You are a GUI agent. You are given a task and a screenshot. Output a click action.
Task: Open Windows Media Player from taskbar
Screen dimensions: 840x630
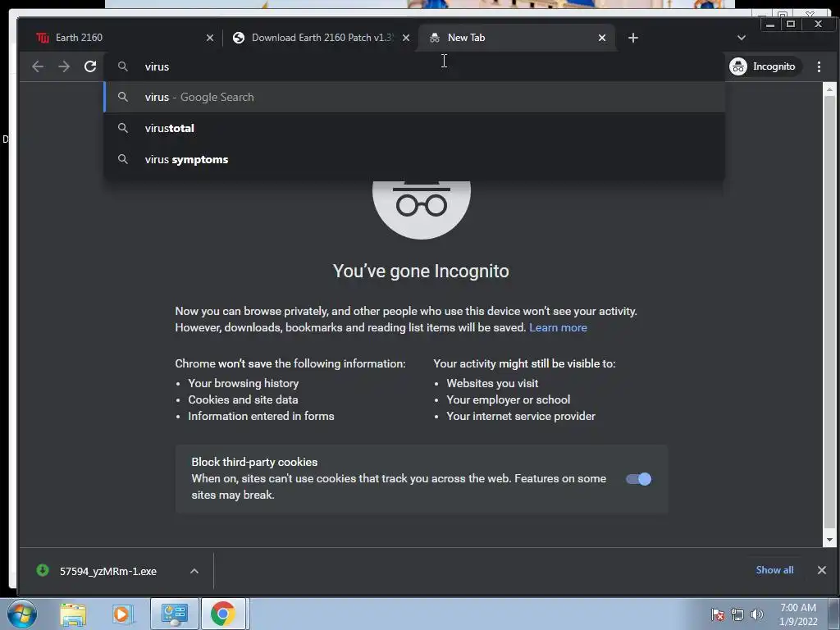pos(122,614)
